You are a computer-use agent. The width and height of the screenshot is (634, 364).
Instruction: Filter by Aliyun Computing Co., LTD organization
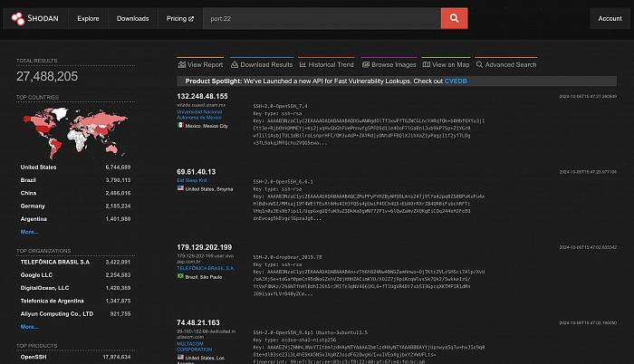[75, 314]
